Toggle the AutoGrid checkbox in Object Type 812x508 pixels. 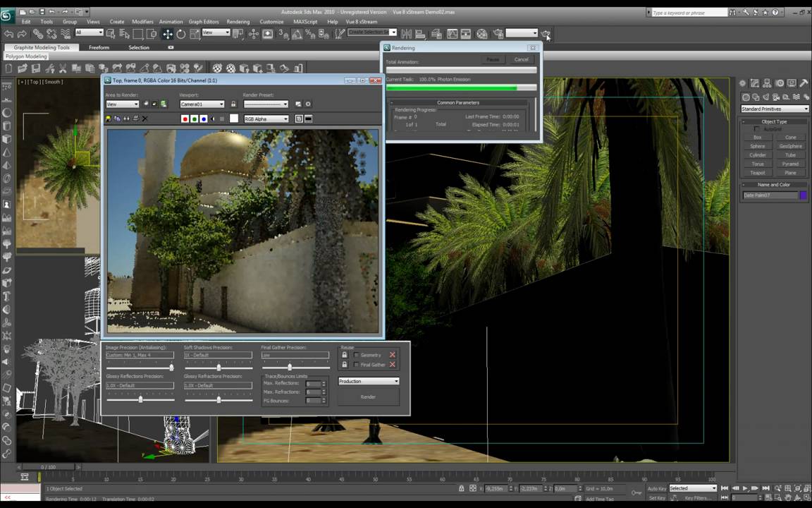point(756,129)
